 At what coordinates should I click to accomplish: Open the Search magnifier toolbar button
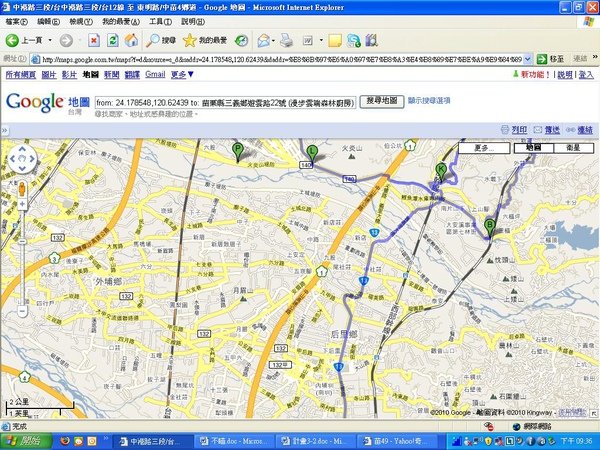161,40
